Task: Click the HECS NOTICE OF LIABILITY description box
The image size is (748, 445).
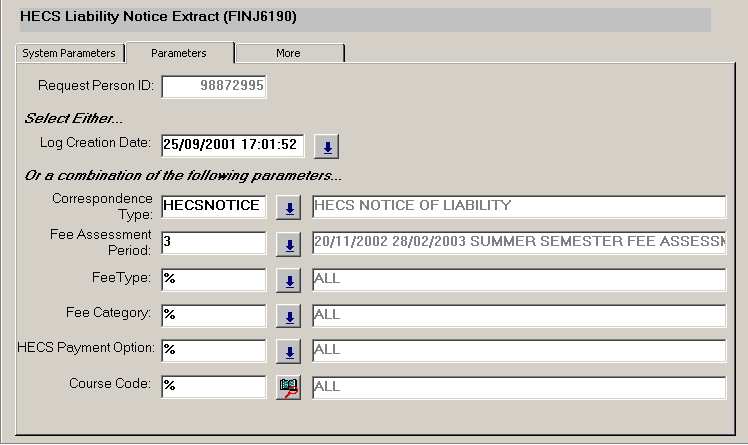Action: pos(518,206)
